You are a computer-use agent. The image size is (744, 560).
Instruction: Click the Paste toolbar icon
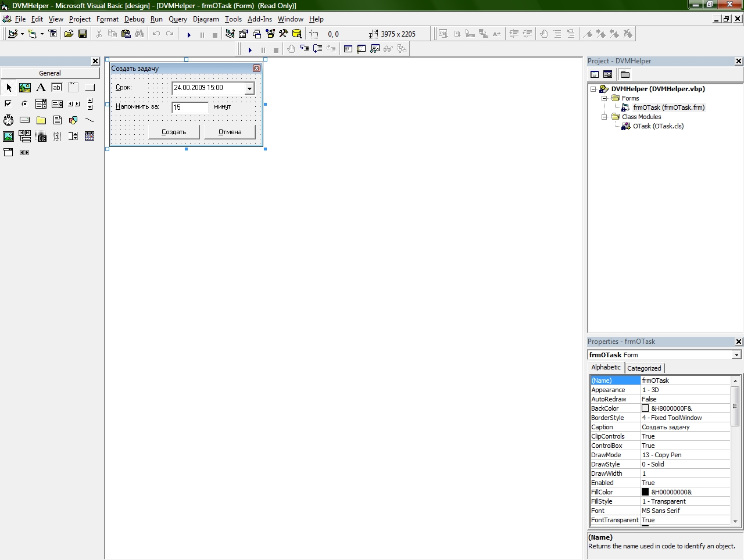126,34
